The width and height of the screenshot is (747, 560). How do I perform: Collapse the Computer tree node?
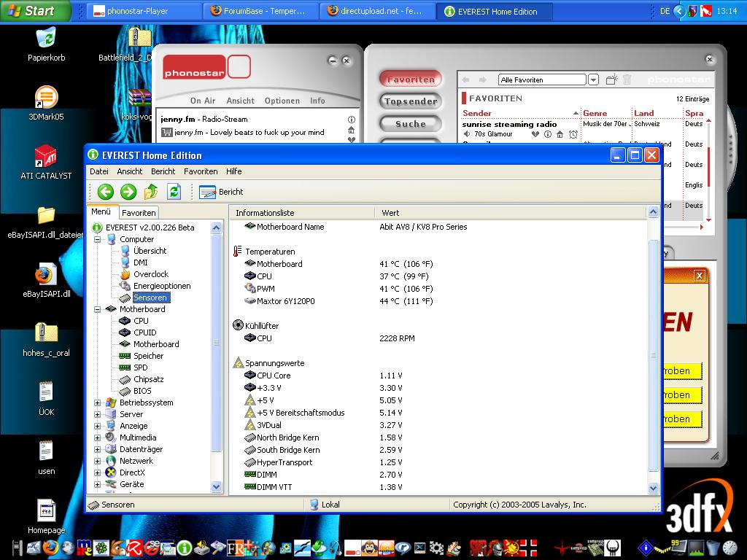tap(98, 239)
